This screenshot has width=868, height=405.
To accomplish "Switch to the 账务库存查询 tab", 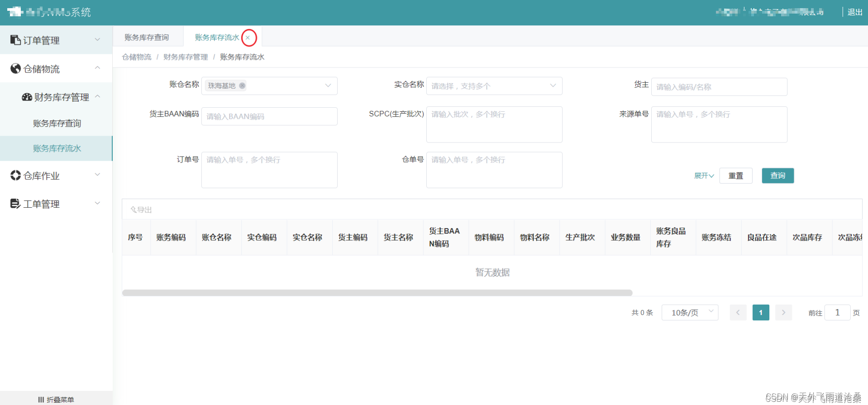I will [x=147, y=37].
